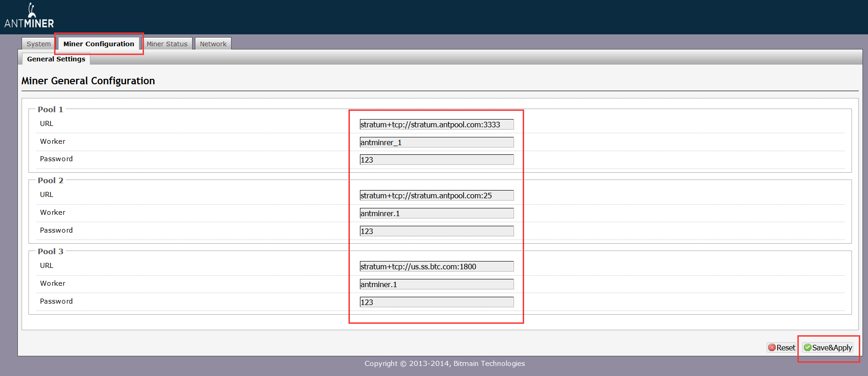The width and height of the screenshot is (868, 376).
Task: Focus the Pool 1 Worker field
Action: [437, 142]
